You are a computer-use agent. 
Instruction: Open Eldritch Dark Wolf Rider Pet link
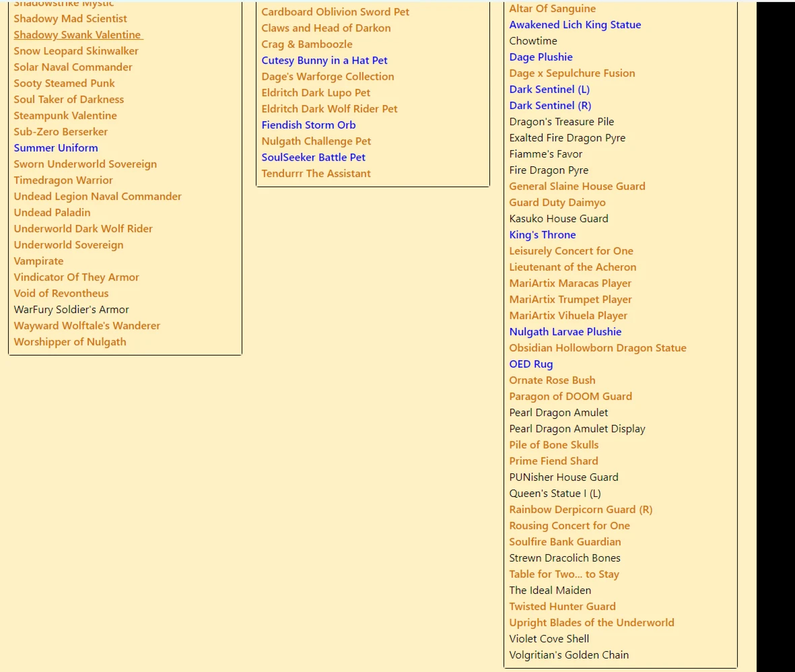click(x=330, y=109)
